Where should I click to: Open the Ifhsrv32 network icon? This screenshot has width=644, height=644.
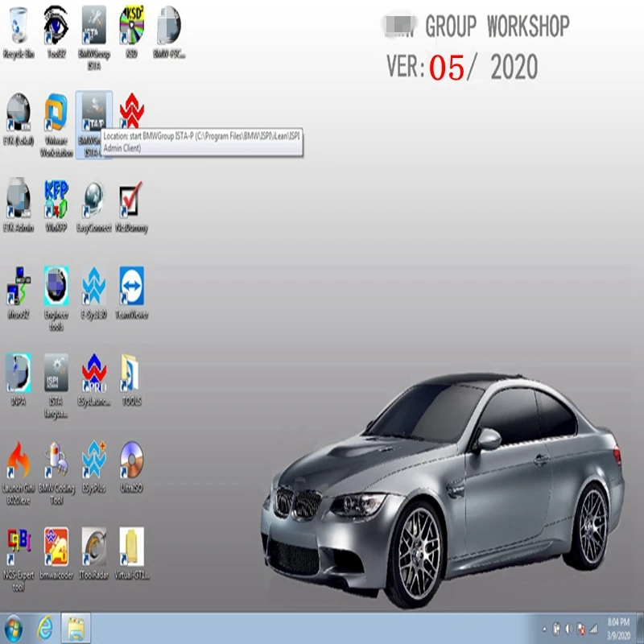pos(19,293)
